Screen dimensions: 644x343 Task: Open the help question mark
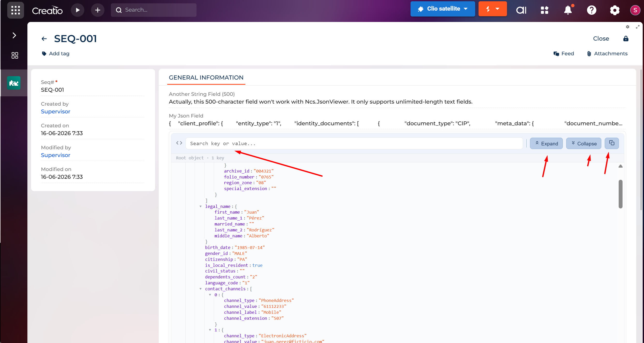pos(592,10)
